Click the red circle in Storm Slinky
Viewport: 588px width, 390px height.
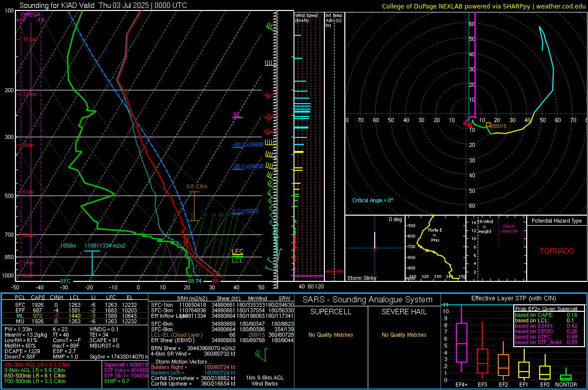[x=375, y=248]
